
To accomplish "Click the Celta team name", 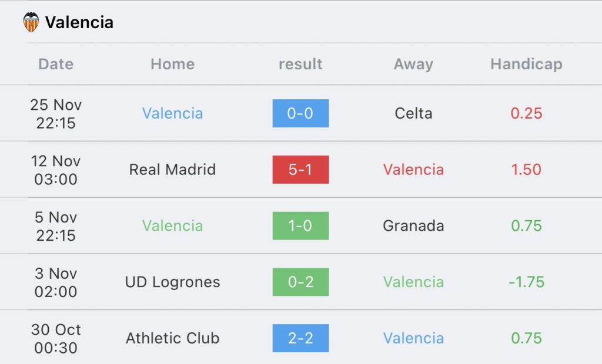I will 413,113.
